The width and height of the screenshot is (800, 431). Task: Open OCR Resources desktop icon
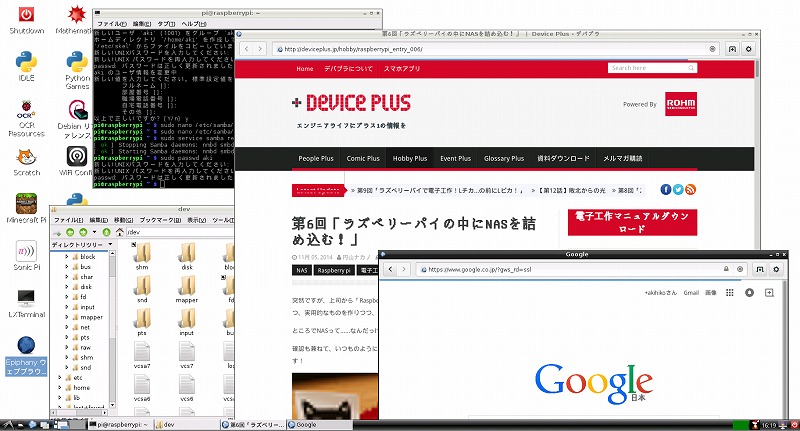26,118
